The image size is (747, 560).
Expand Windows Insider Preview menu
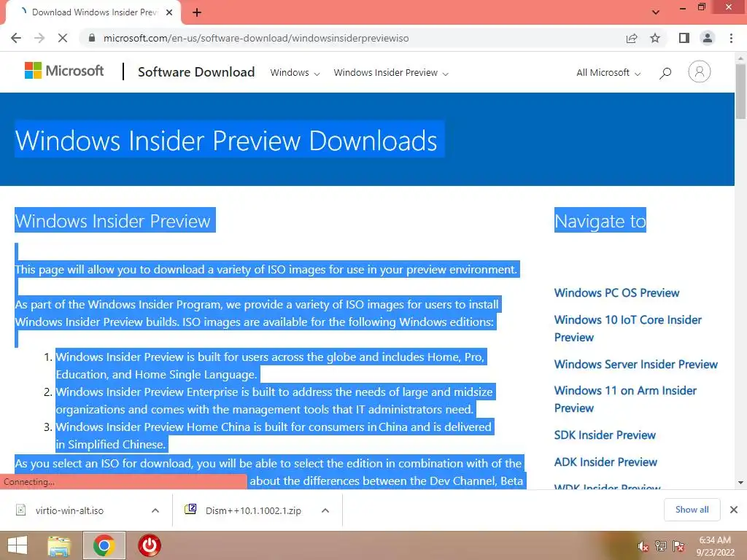[391, 73]
